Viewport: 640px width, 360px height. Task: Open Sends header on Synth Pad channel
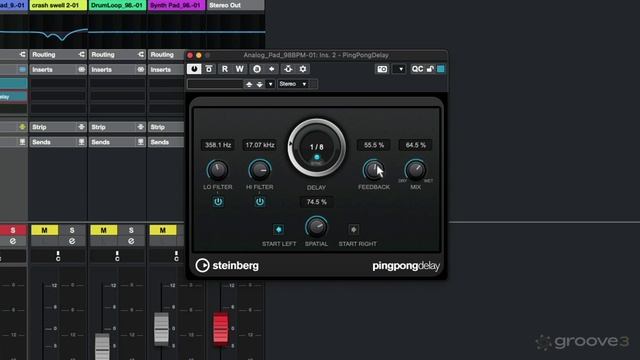click(x=166, y=142)
